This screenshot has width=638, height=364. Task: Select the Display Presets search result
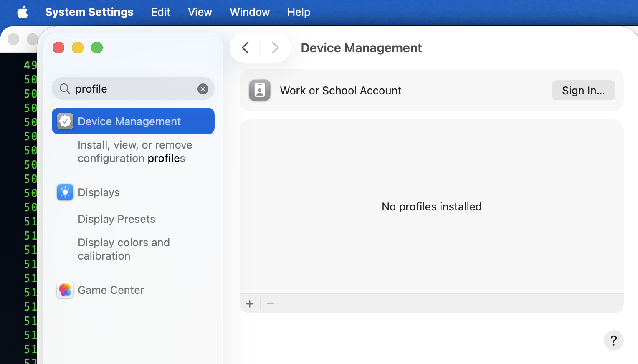point(116,219)
